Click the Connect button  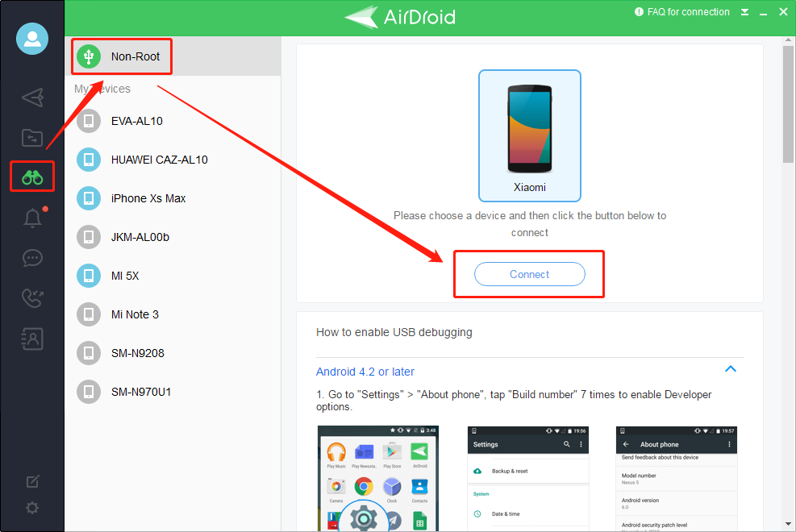point(528,274)
